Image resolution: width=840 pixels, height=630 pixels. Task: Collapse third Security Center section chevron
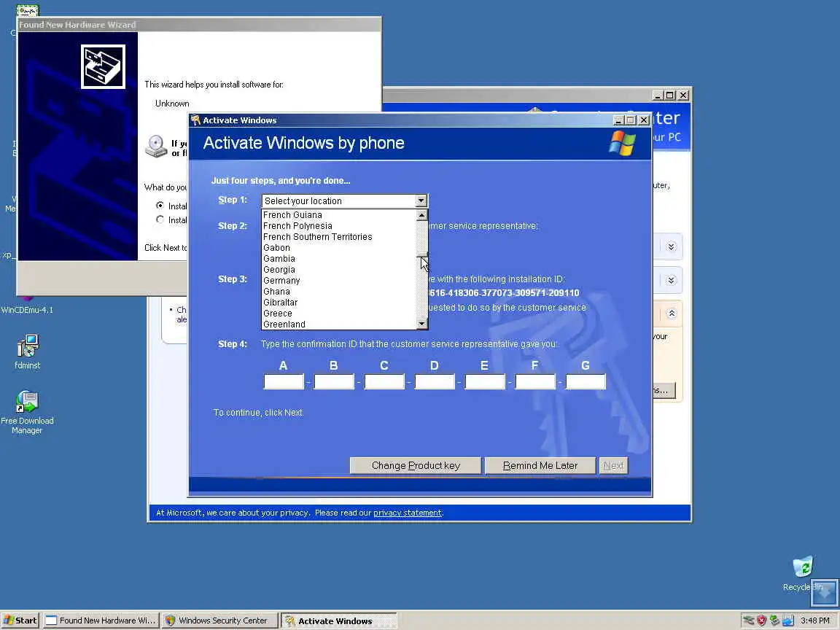click(672, 314)
